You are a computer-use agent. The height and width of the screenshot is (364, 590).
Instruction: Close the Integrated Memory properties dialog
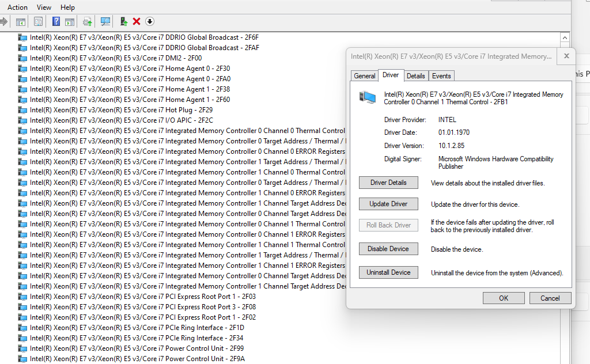click(x=567, y=56)
